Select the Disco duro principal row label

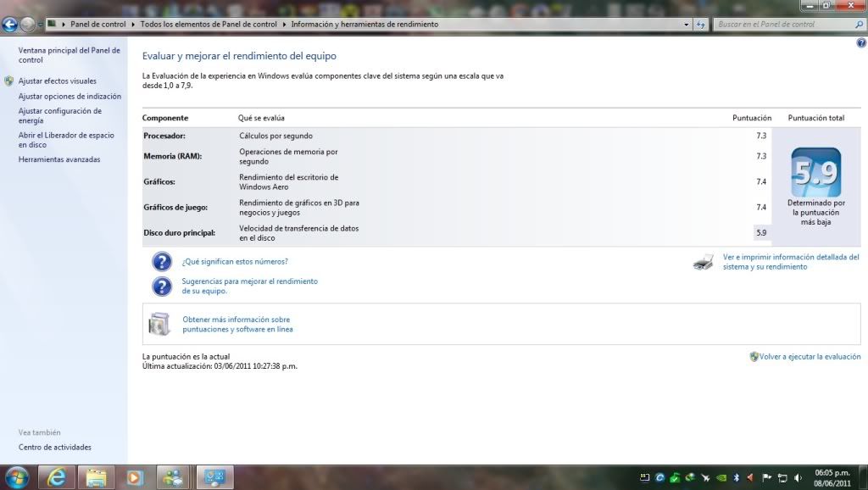click(x=180, y=232)
